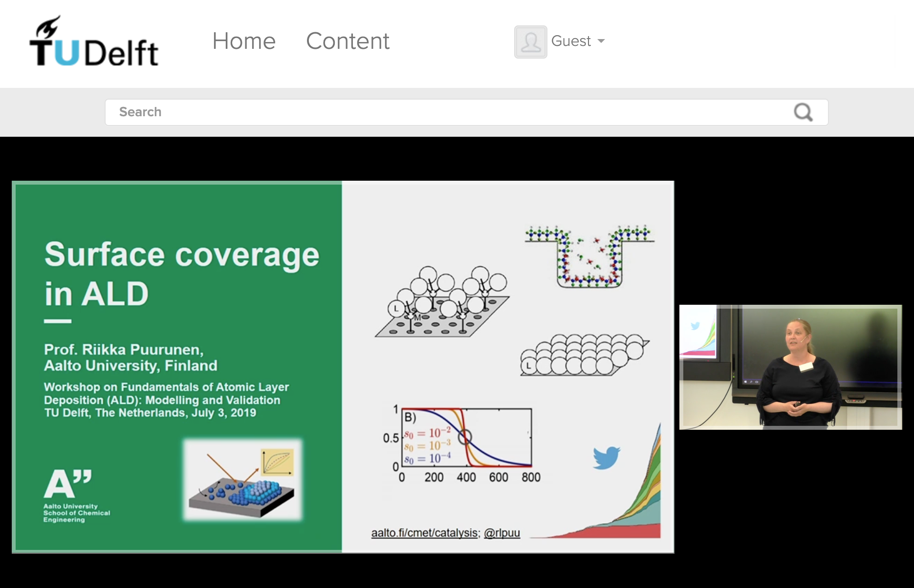
Task: Open the Content menu item
Action: (x=348, y=41)
